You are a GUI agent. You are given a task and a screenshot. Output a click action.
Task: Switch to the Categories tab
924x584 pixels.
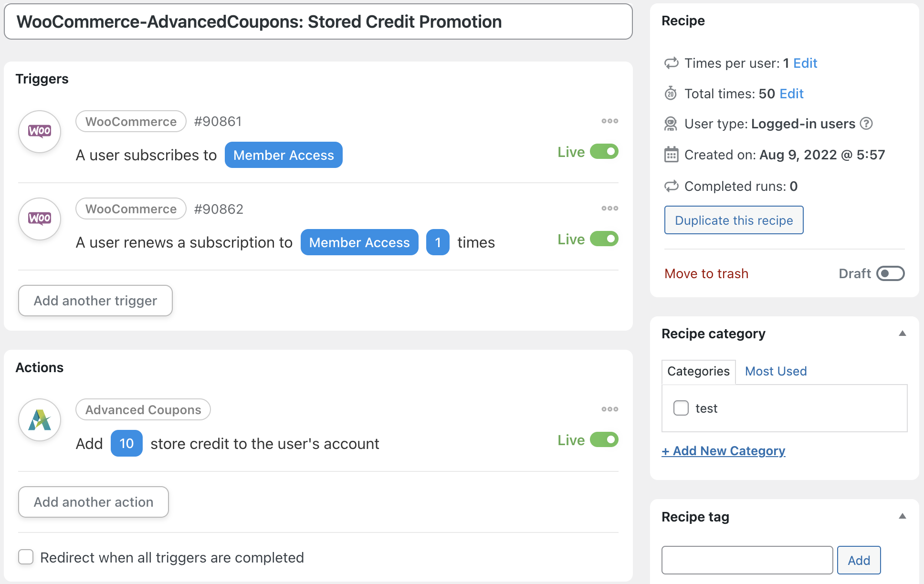tap(699, 371)
